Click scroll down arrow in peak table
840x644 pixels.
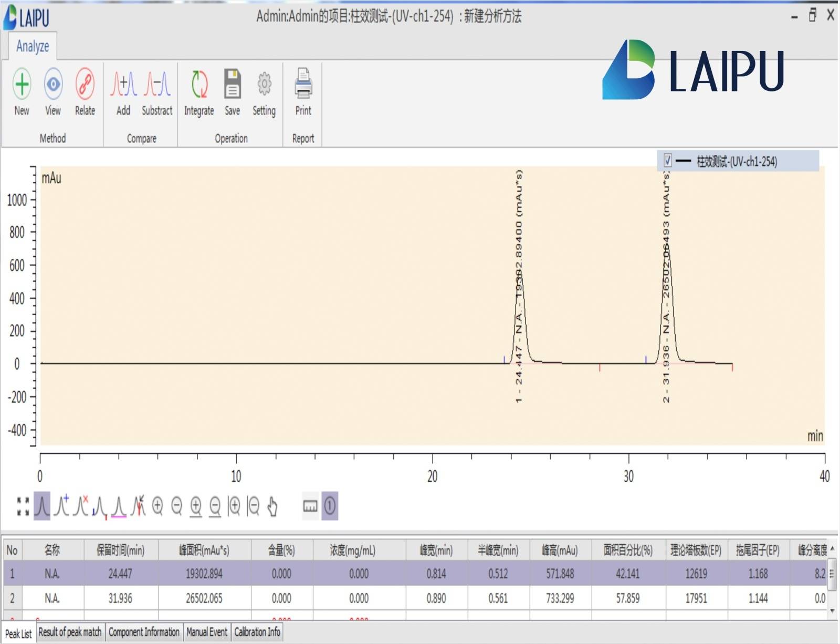832,611
